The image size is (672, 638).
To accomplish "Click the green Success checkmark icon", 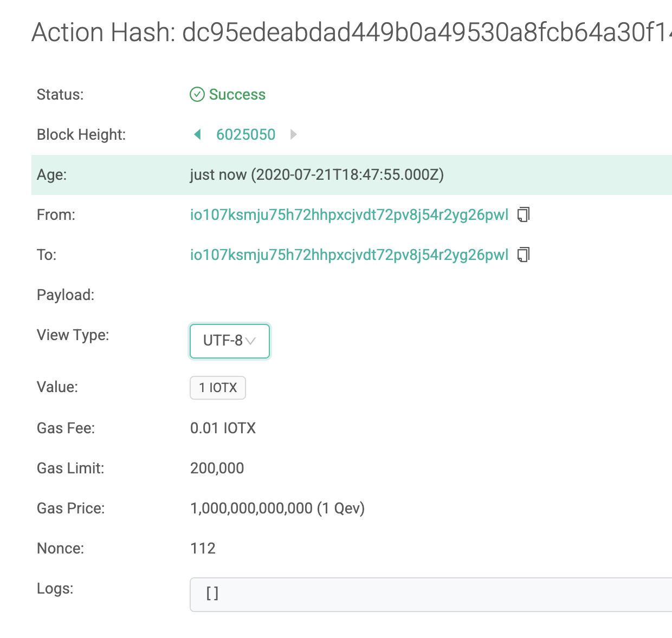I will [198, 94].
